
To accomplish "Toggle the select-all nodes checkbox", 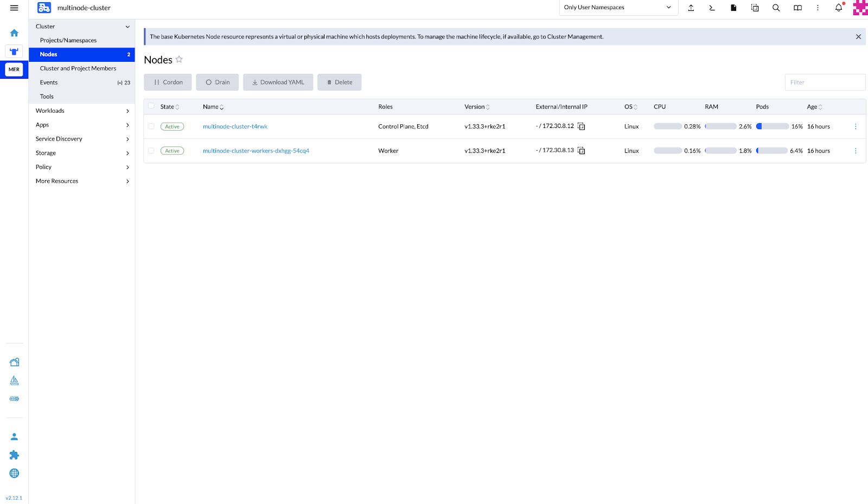I will 151,106.
